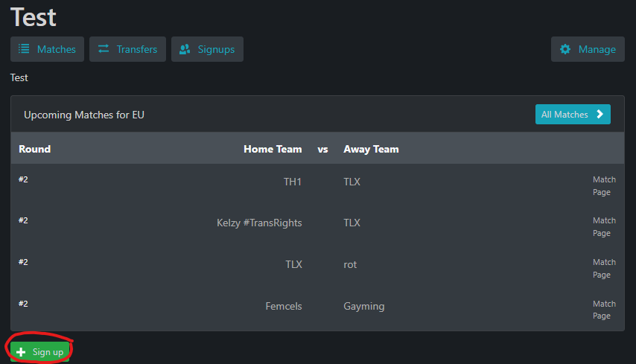Screen dimensions: 636x364
Task: Select the Gayming away team name
Action: tap(363, 306)
